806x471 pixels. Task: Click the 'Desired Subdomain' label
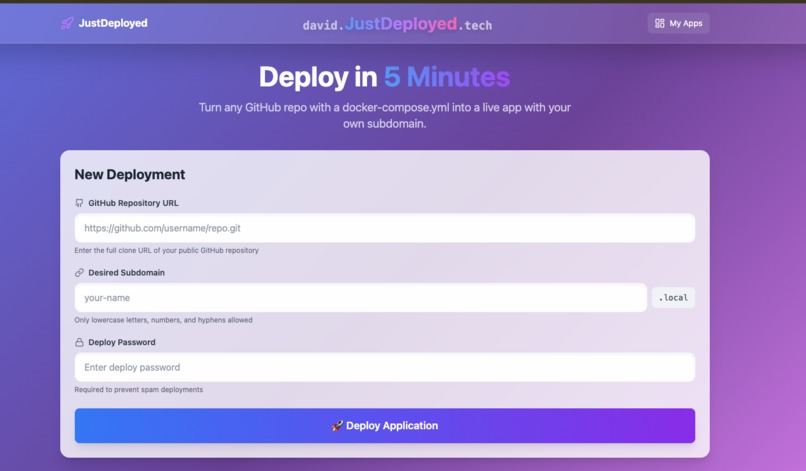click(126, 273)
